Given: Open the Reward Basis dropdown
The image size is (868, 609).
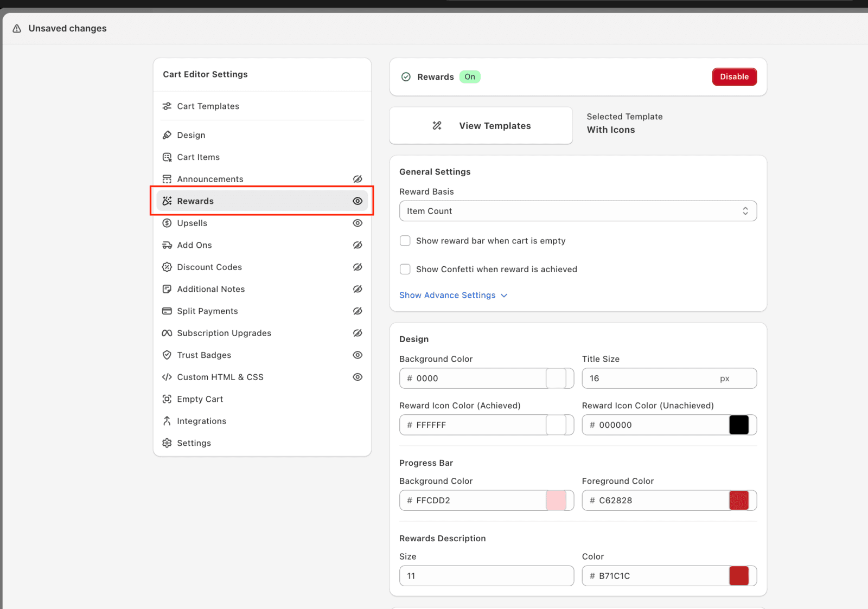Looking at the screenshot, I should (578, 211).
